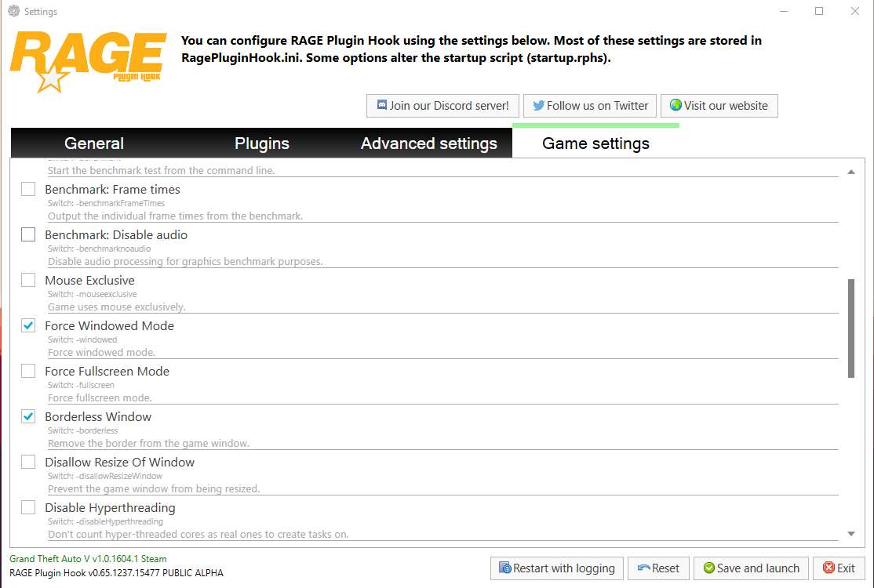The height and width of the screenshot is (588, 874).
Task: Click the Reset arrow icon
Action: (644, 568)
